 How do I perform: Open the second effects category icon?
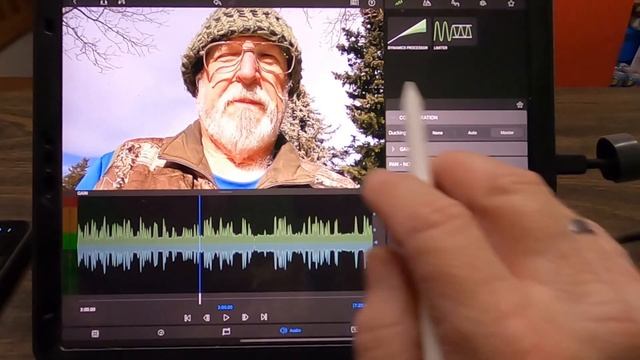(427, 3)
